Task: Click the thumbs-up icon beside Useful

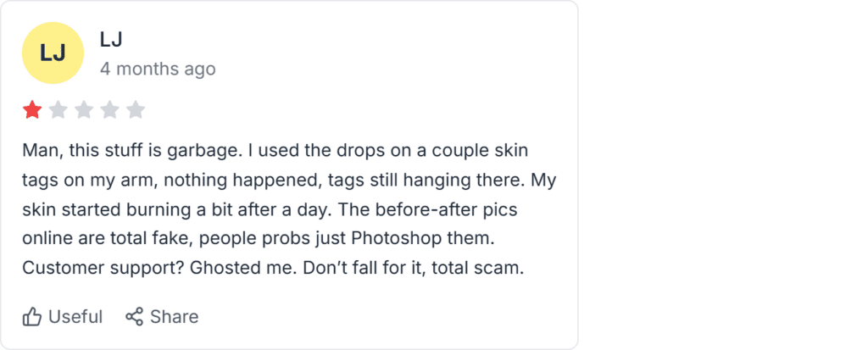Action: 32,317
